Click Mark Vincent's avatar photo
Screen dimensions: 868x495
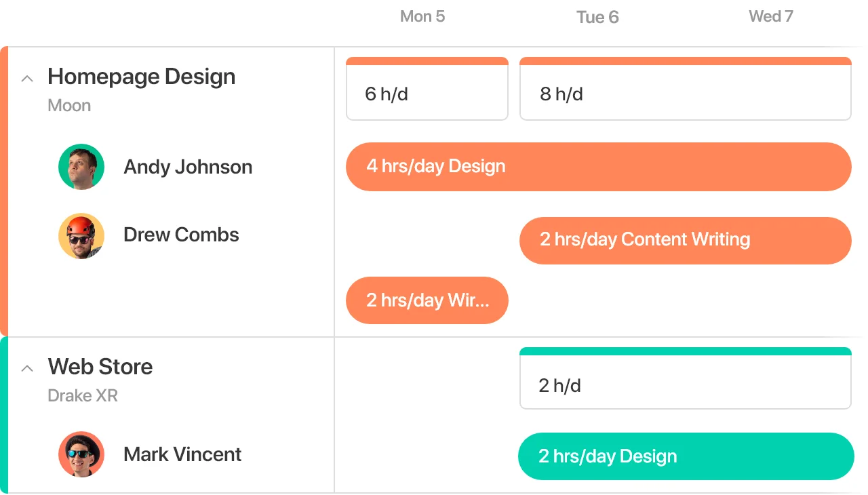[81, 454]
